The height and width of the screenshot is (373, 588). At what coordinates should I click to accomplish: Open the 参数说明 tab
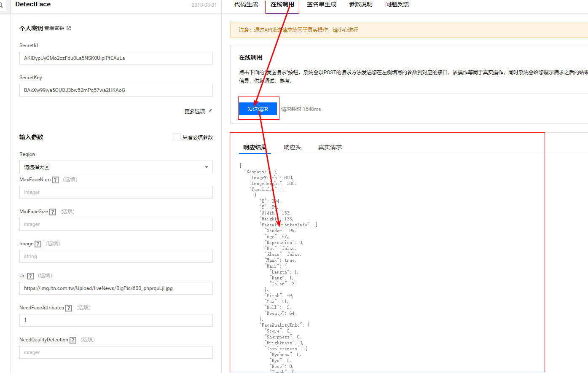coord(361,5)
